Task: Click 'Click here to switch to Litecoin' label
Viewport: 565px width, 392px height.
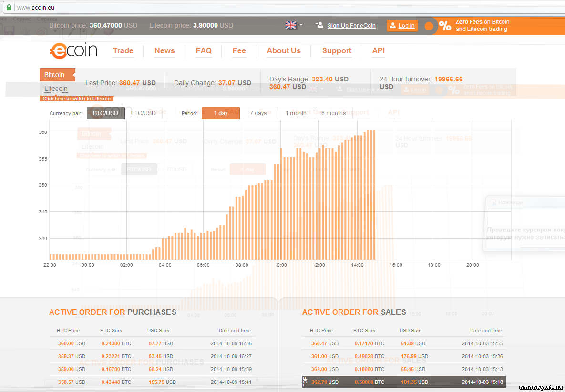Action: (x=77, y=99)
